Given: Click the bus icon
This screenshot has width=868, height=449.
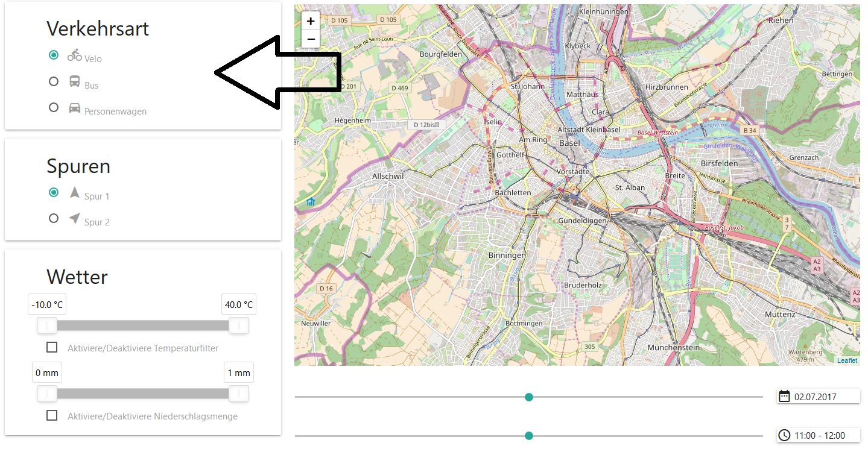Looking at the screenshot, I should click(x=75, y=81).
